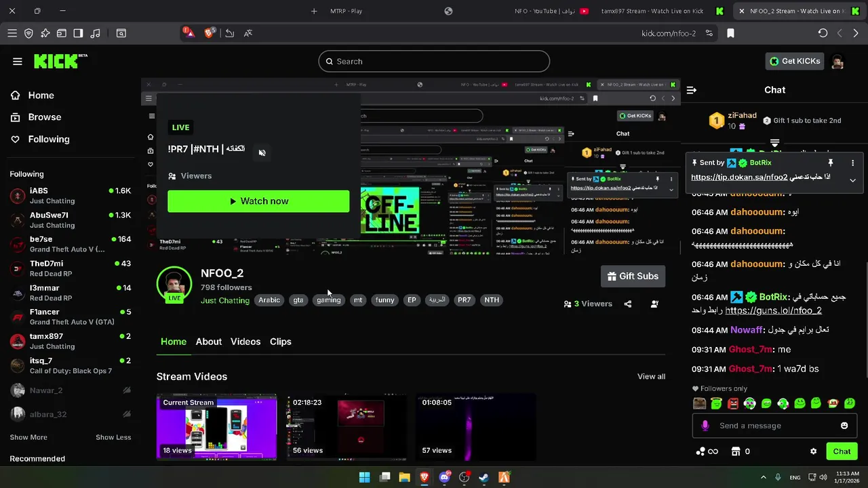Switch to tamx897 Stream tab
Viewport: 868px width, 488px height.
click(661, 11)
